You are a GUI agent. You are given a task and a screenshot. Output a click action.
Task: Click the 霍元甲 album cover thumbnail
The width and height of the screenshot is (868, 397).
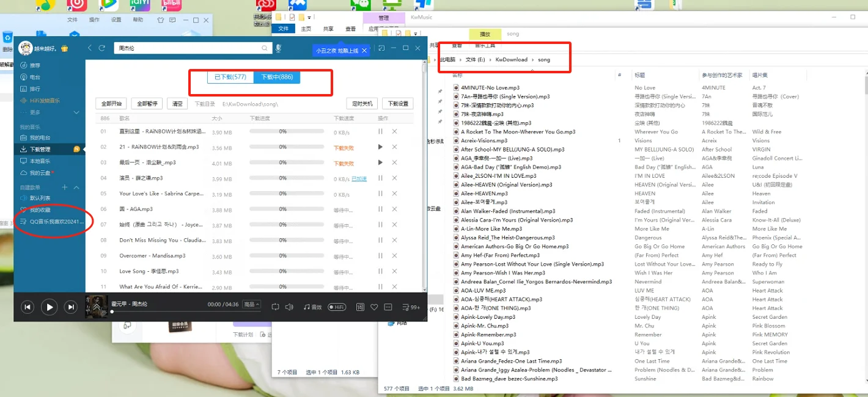97,307
